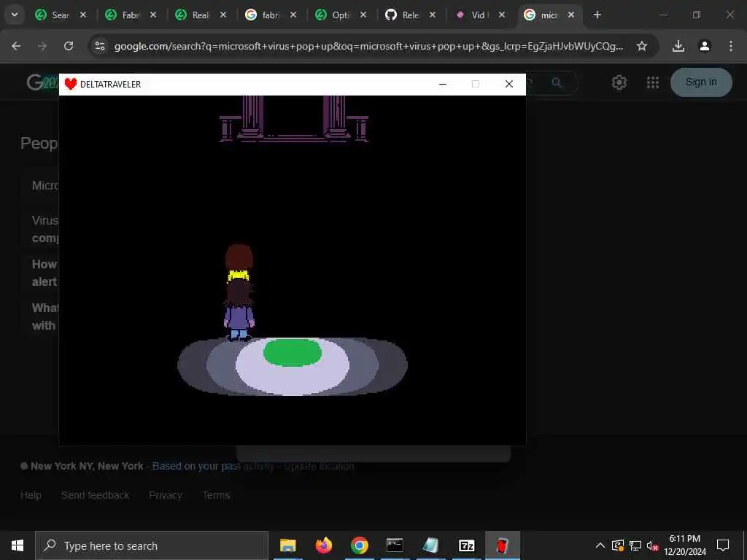Reload the Google search page
Viewport: 747px width, 560px height.
[x=69, y=46]
